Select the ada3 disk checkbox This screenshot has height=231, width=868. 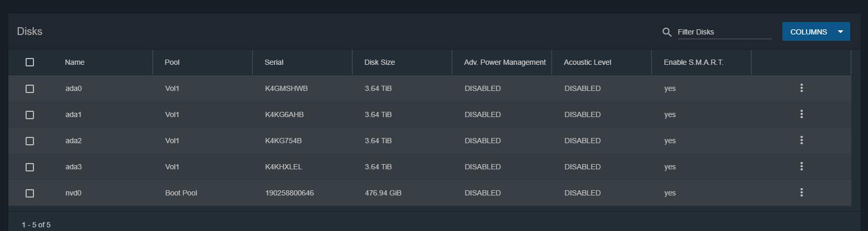pyautogui.click(x=30, y=167)
